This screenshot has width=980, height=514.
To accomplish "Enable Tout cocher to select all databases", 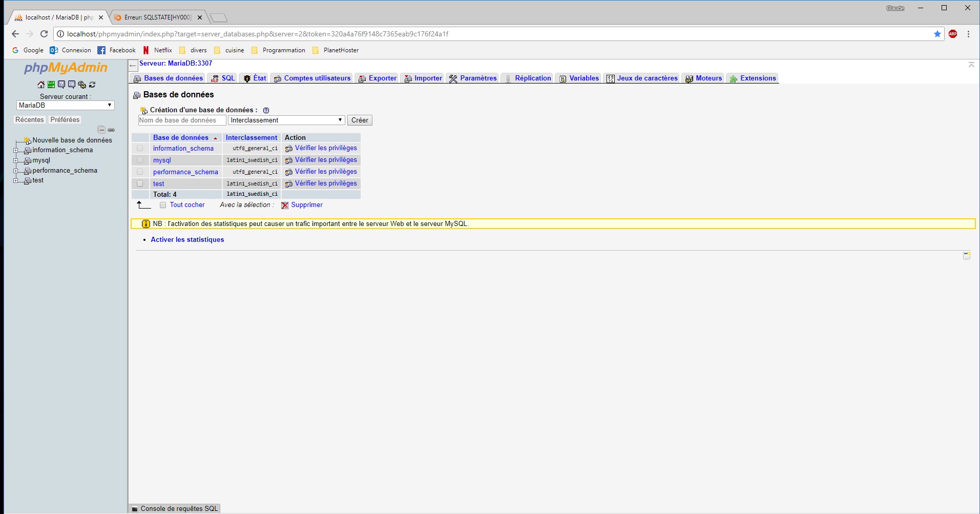I will (163, 205).
